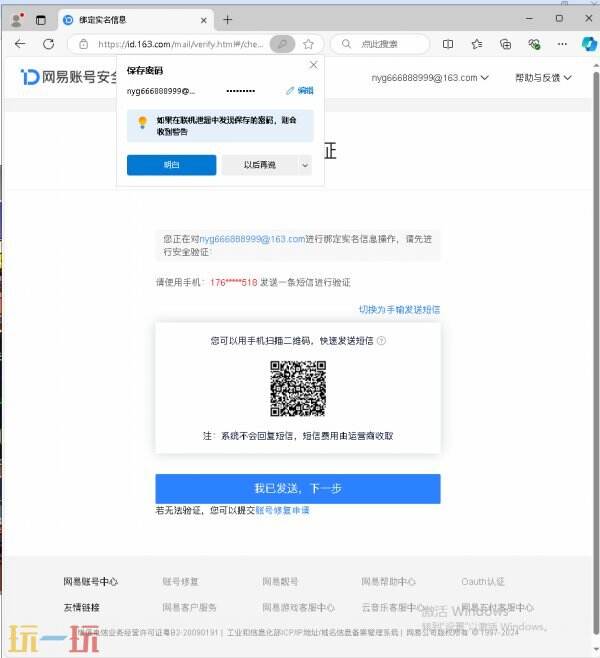Reload the page with refresh icon
The image size is (600, 658).
click(x=49, y=44)
